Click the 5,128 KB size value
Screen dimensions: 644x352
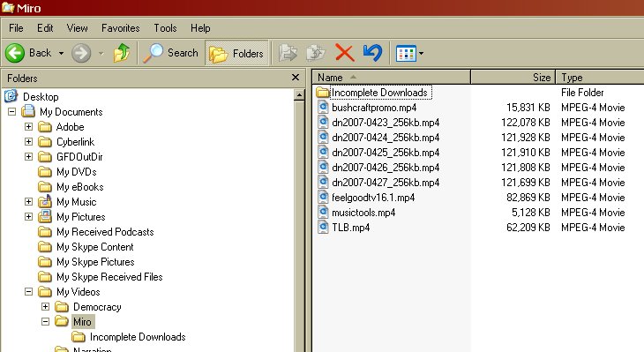coord(531,213)
